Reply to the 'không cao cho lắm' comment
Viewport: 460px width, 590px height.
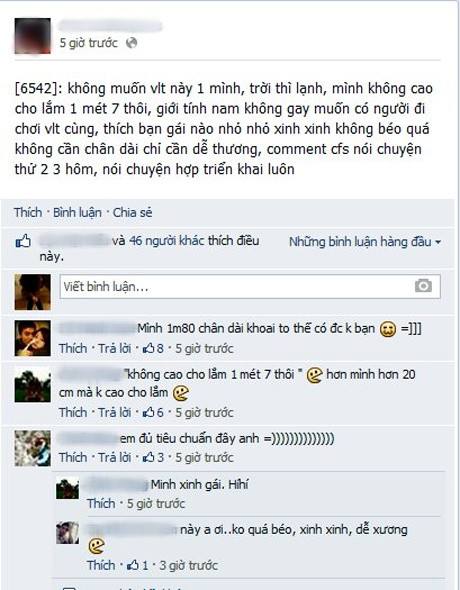pyautogui.click(x=115, y=413)
